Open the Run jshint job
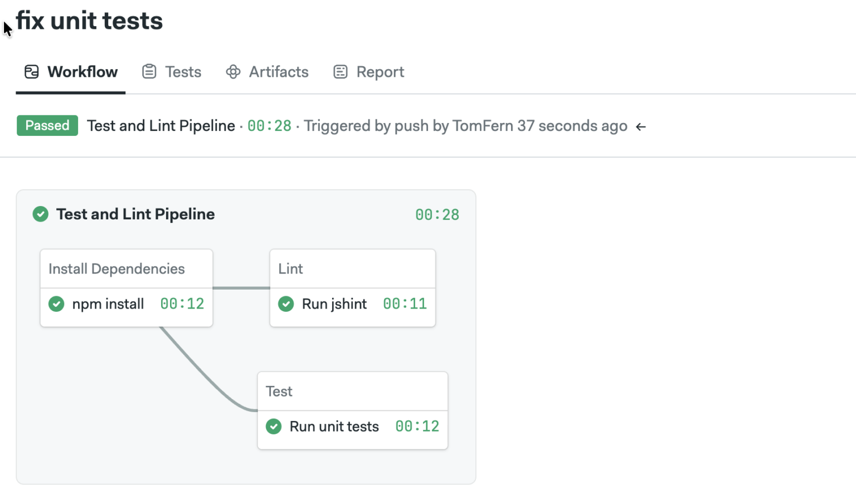856x504 pixels. pyautogui.click(x=334, y=304)
